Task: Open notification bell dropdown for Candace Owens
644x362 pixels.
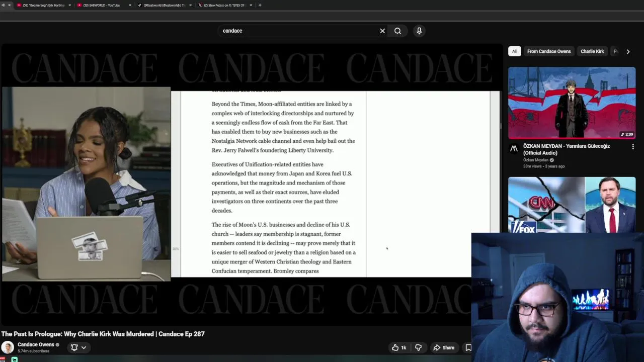Action: pos(78,347)
